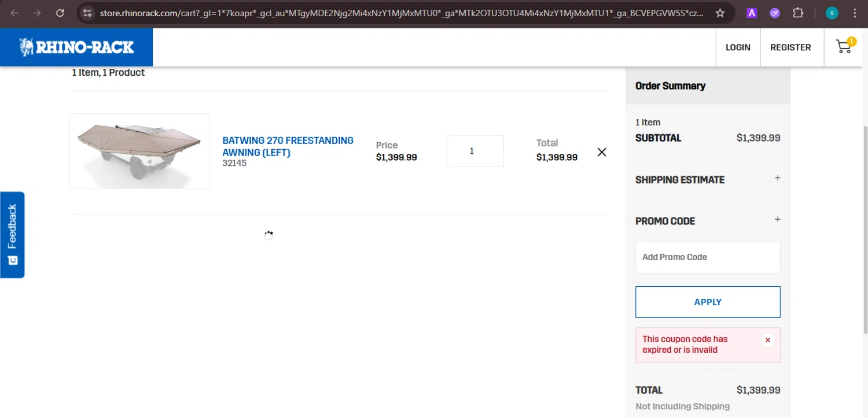
Task: Click the APPLY promo code button
Action: 708,302
